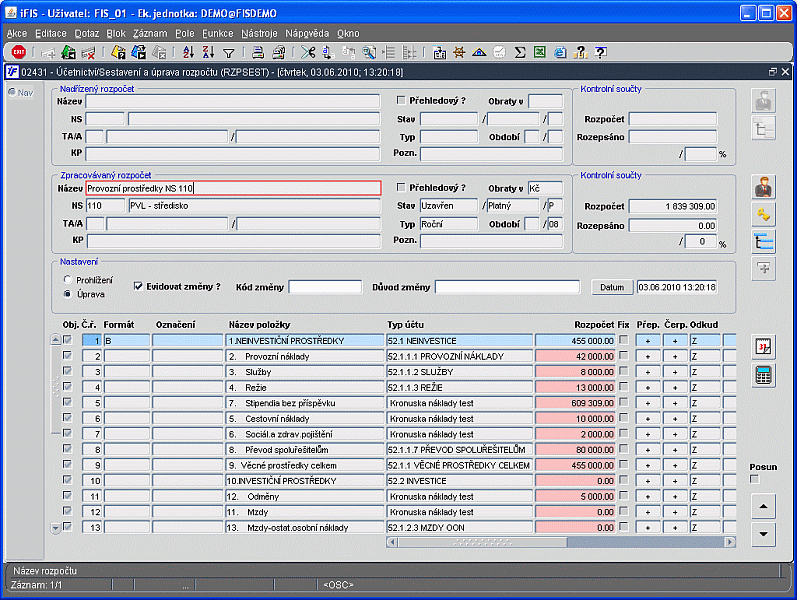
Task: Check Přehledový in Zpracovávaný rozpočet
Action: [x=401, y=188]
